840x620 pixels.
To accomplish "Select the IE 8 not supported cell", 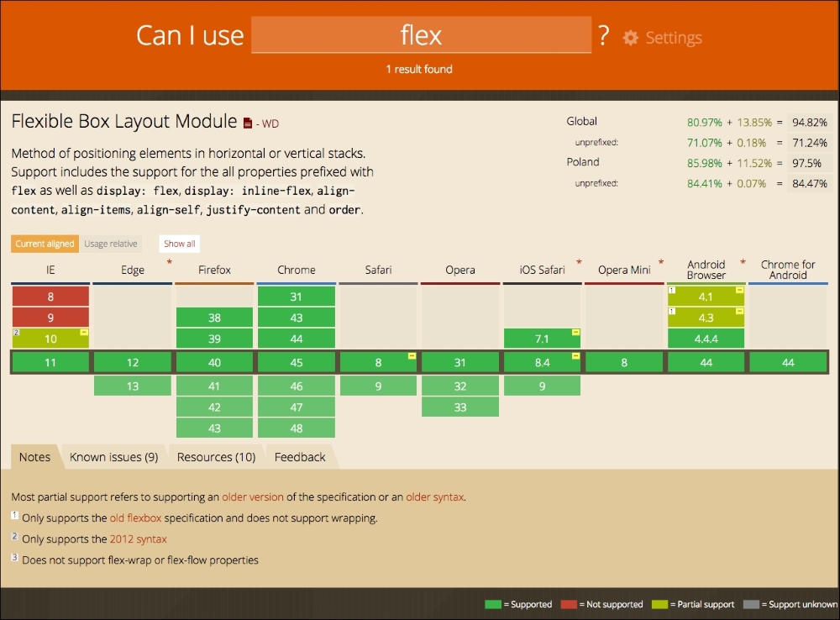I will pyautogui.click(x=50, y=297).
